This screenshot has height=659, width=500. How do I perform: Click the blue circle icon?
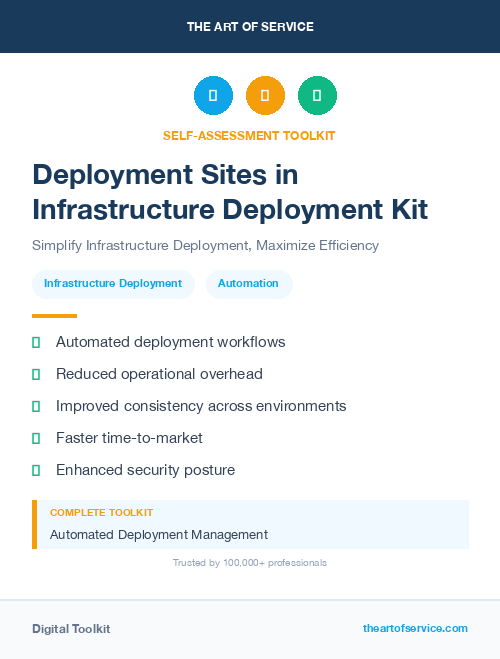[213, 95]
